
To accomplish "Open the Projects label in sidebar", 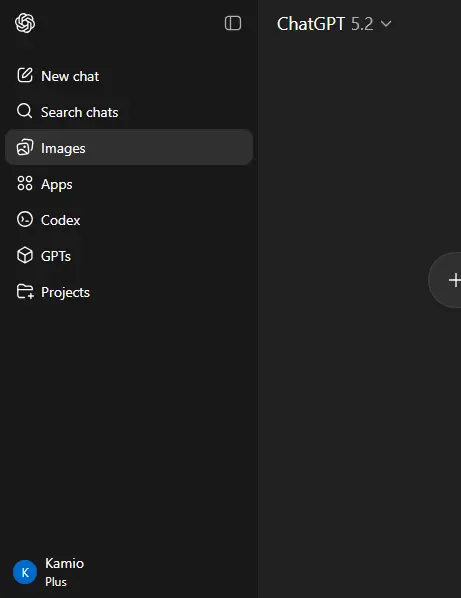I will (66, 293).
